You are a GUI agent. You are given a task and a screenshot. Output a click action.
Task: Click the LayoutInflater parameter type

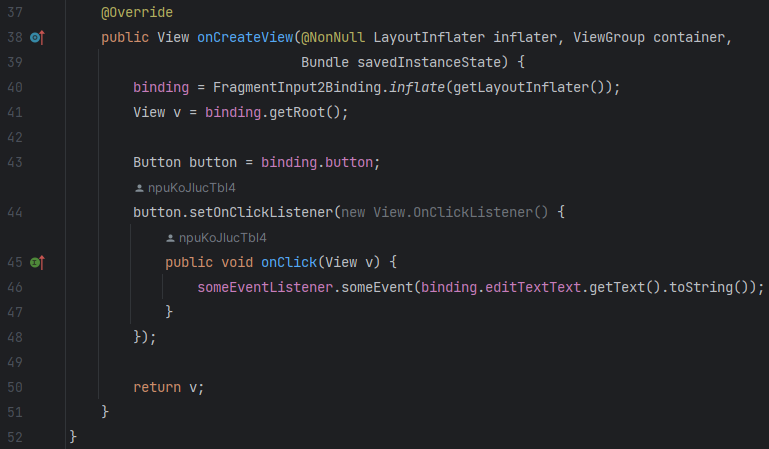pos(429,37)
